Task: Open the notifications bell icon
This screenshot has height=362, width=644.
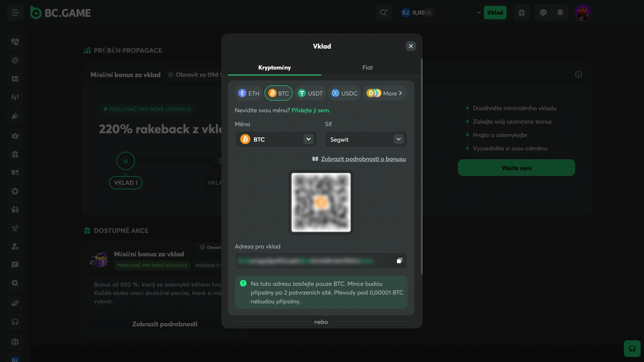Action: point(560,13)
